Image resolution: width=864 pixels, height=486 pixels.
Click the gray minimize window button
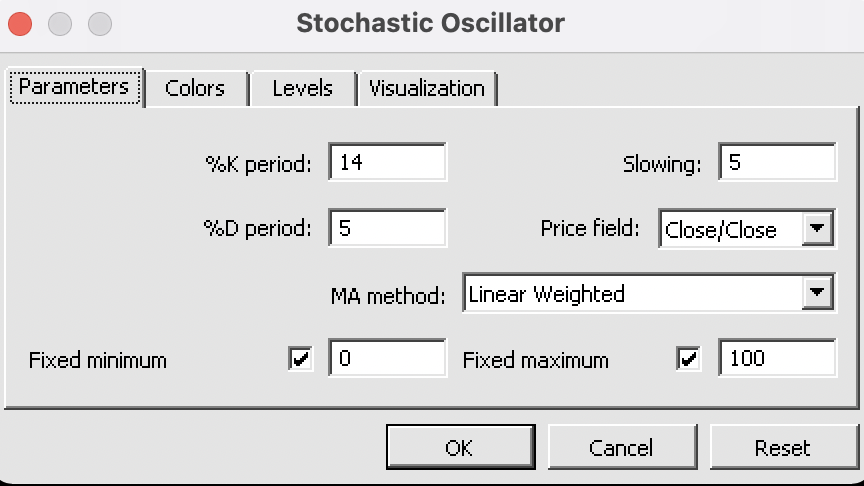60,22
